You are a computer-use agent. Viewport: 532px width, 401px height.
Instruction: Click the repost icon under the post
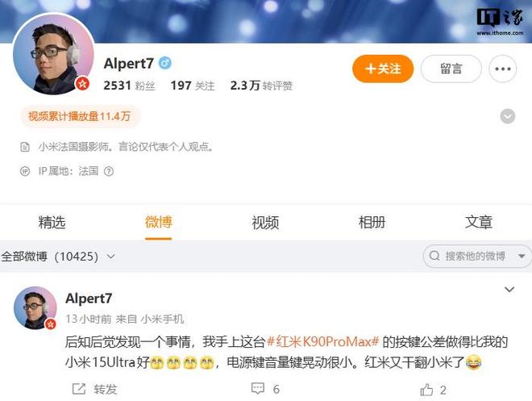(79, 389)
